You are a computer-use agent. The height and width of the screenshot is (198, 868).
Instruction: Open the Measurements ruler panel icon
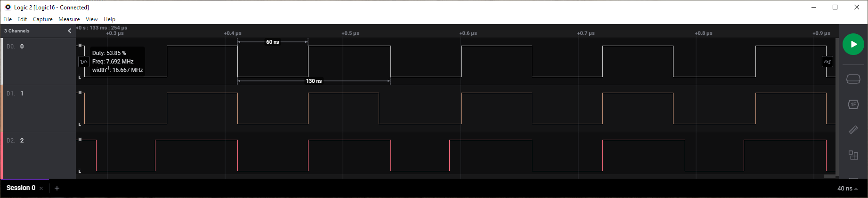click(853, 130)
